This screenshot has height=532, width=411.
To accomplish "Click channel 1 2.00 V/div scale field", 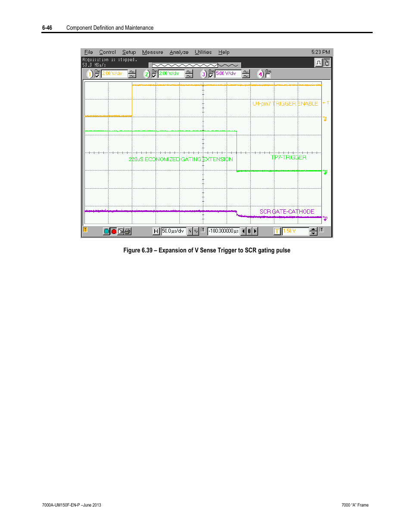I will [x=114, y=74].
